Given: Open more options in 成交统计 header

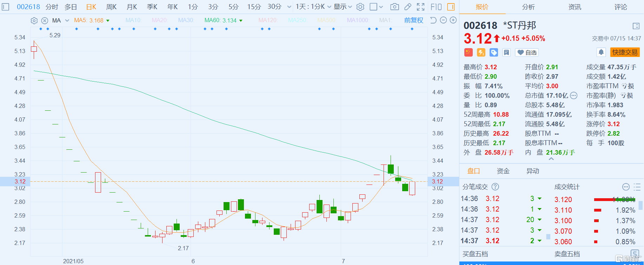Looking at the screenshot, I should 626,187.
